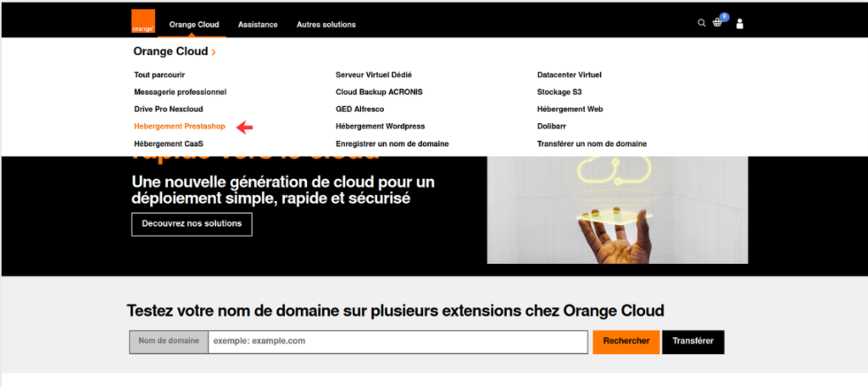The width and height of the screenshot is (868, 387).
Task: Go to Messagerie professionnel
Action: (x=180, y=92)
